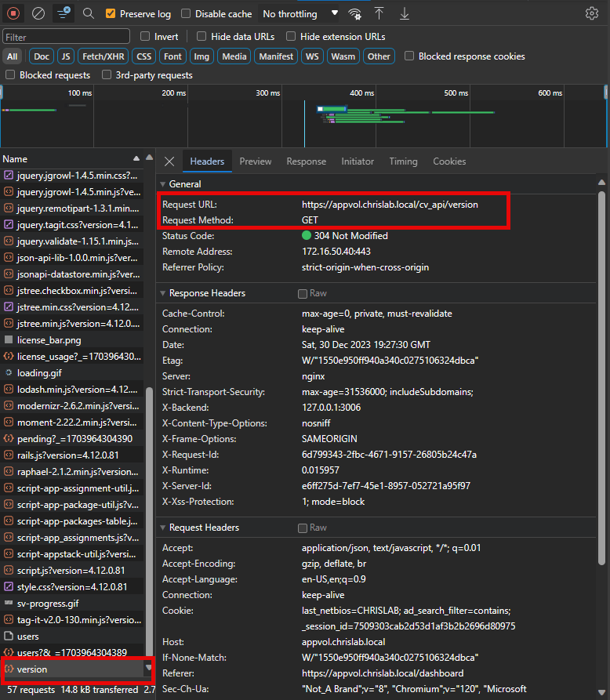Viewport: 610px width, 700px height.
Task: Open the network search magnifier
Action: click(89, 13)
